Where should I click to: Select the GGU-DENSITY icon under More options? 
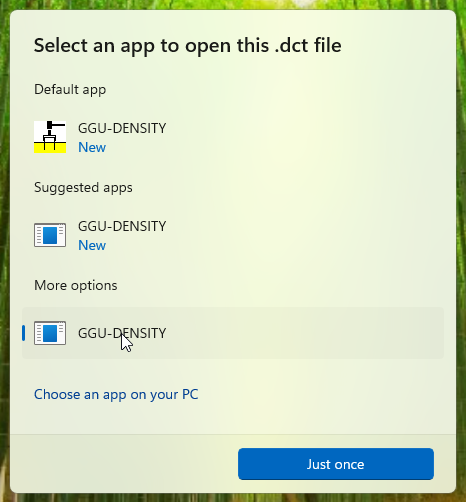coord(50,333)
